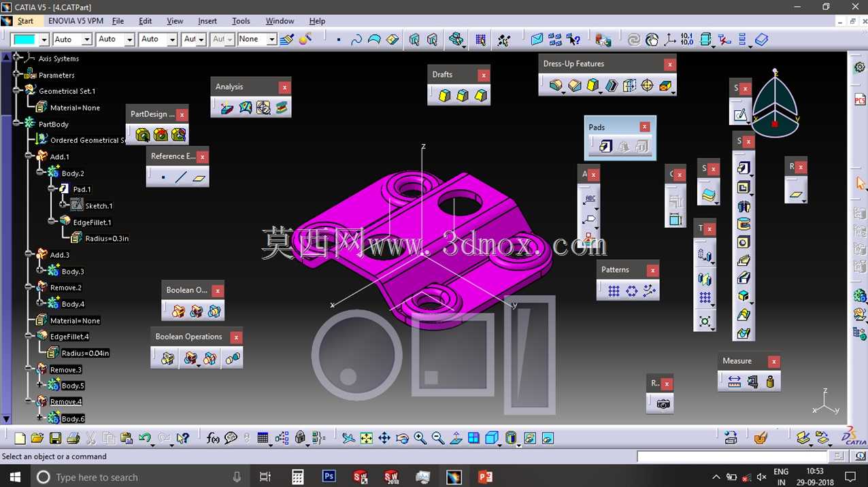
Task: Open the File menu
Action: click(x=118, y=21)
